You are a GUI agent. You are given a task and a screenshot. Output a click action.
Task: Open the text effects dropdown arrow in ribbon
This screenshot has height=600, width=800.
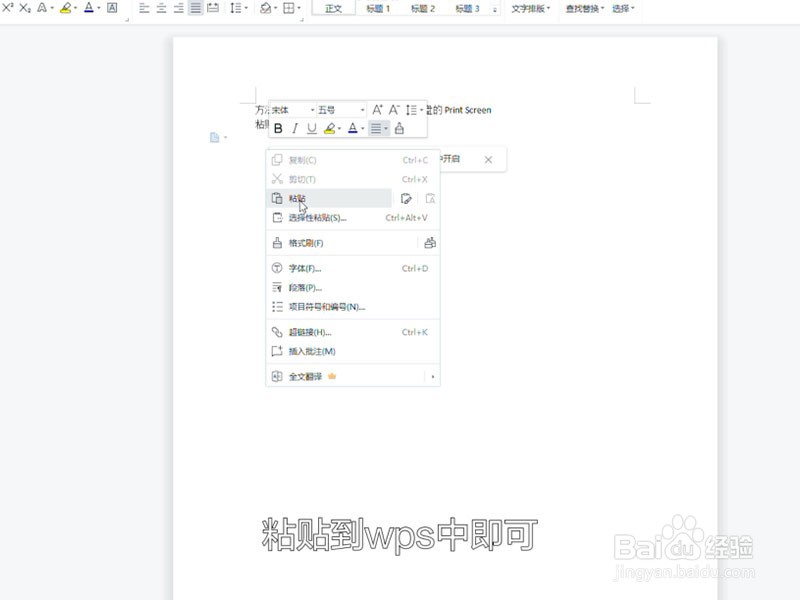(52, 8)
